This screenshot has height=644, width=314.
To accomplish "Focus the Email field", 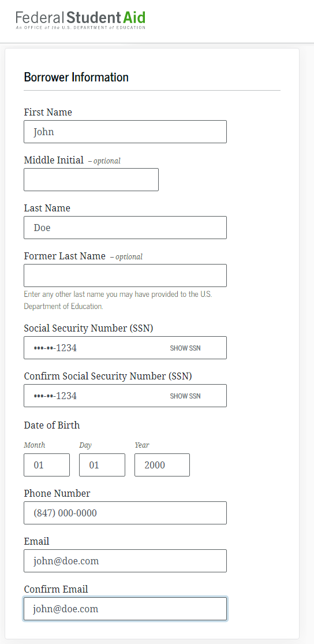I will click(125, 561).
